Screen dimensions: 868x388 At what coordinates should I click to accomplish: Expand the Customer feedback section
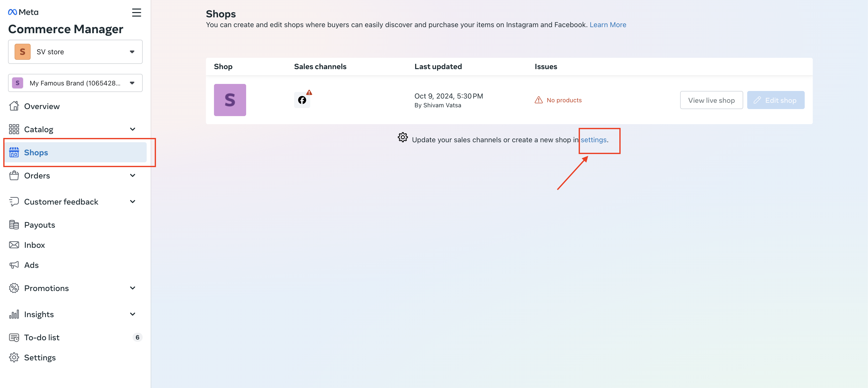coord(132,202)
